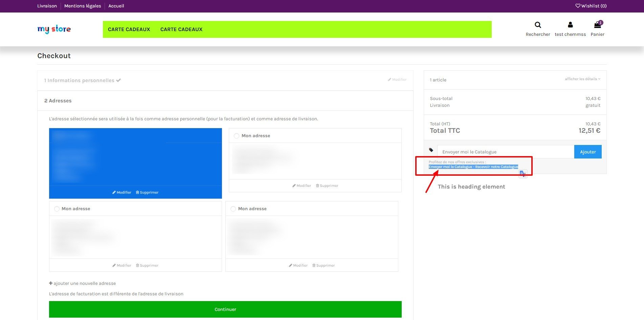Click the plus icon to add new address
The width and height of the screenshot is (644, 320).
(x=51, y=283)
